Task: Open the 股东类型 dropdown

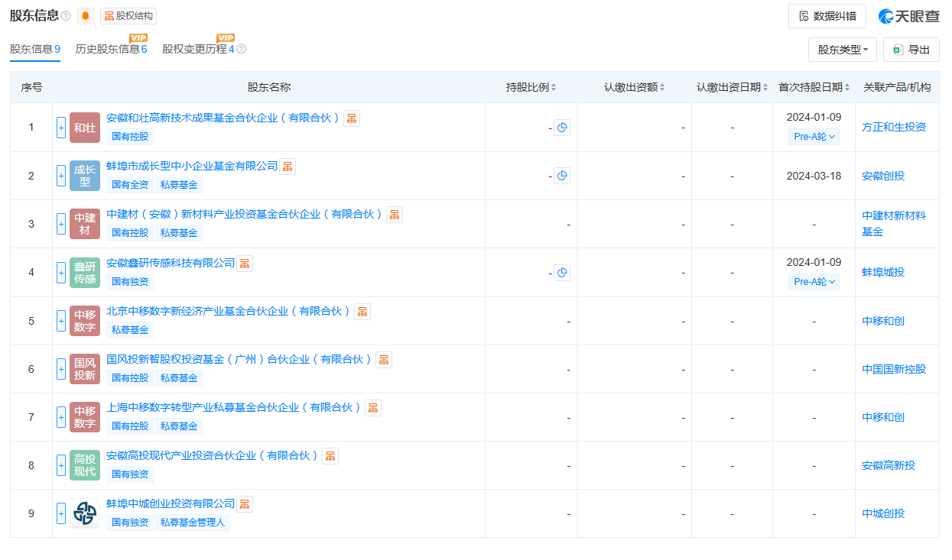Action: click(x=843, y=50)
